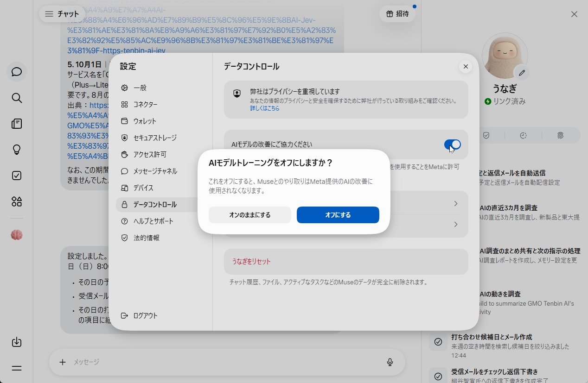This screenshot has height=383, width=588.
Task: Open the search icon in left sidebar
Action: point(17,98)
